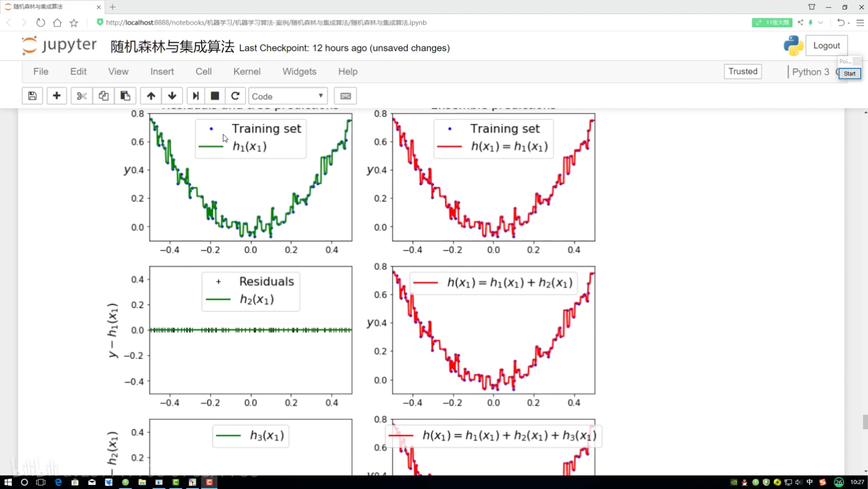
Task: Click the Last Checkpoint status text
Action: (x=344, y=48)
